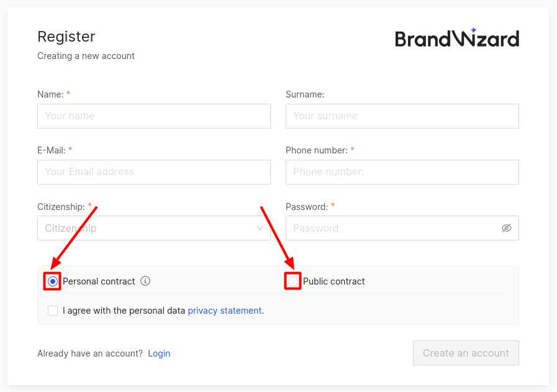The height and width of the screenshot is (392, 557).
Task: Select the Public contract radio button
Action: pyautogui.click(x=293, y=281)
